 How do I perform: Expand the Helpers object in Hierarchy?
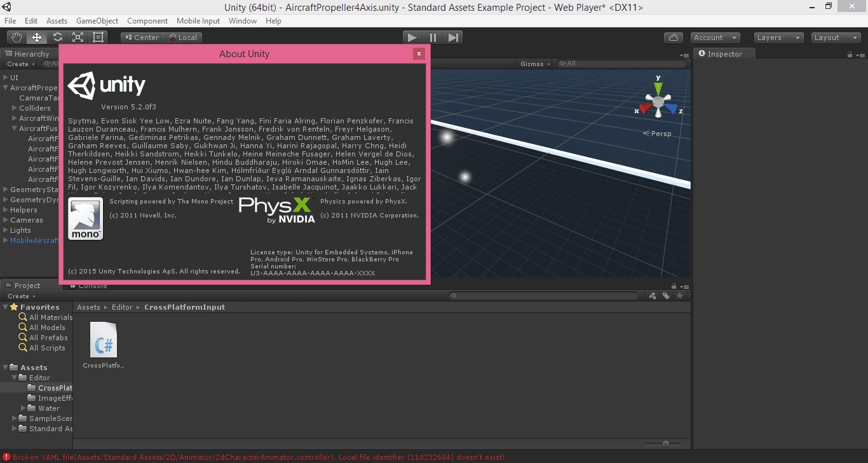[x=6, y=210]
